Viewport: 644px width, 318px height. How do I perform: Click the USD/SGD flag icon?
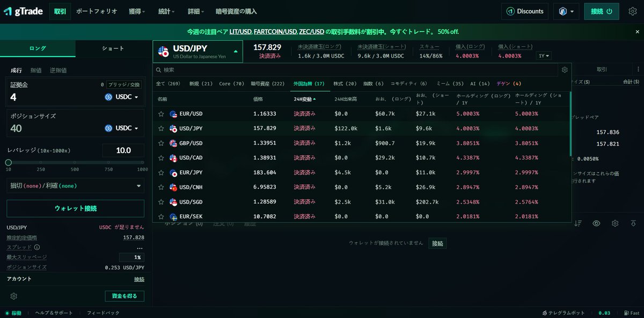173,202
